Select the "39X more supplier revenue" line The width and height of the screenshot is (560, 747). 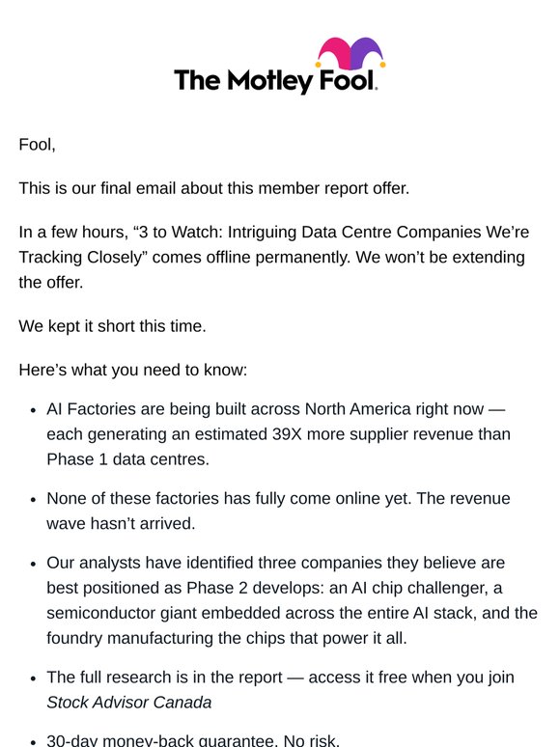click(278, 434)
